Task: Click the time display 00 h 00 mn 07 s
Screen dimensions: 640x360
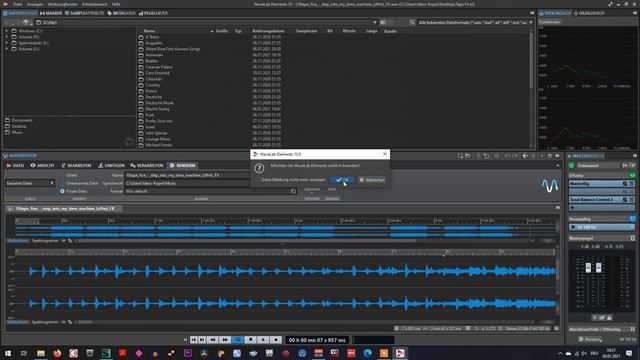Action: pos(317,340)
